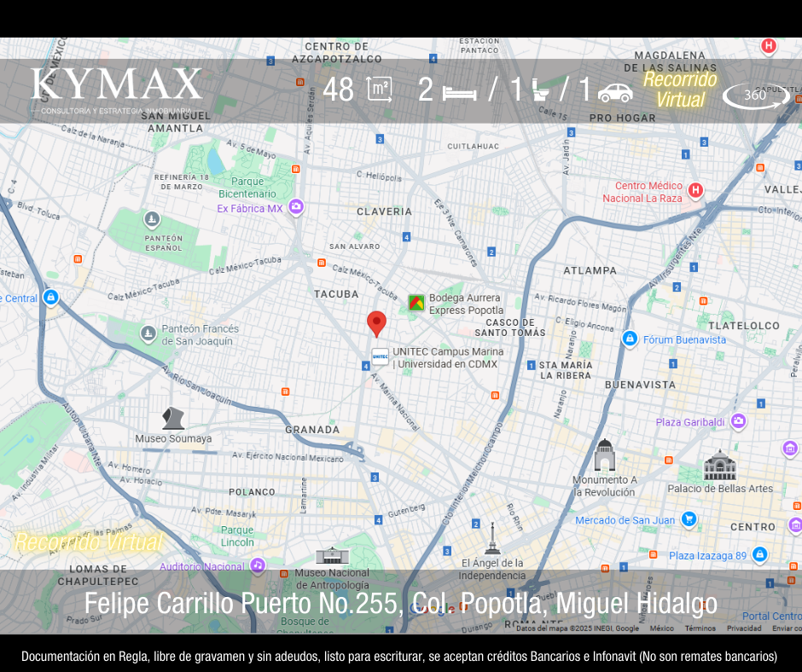Open the Fórum Buenavista shopping marker
The height and width of the screenshot is (672, 802).
coord(630,339)
